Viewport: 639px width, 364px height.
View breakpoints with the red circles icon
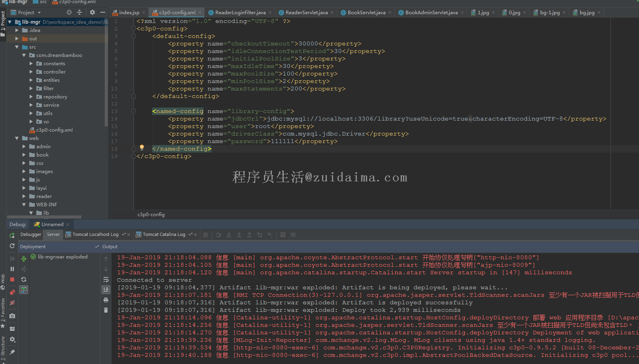(x=12, y=292)
